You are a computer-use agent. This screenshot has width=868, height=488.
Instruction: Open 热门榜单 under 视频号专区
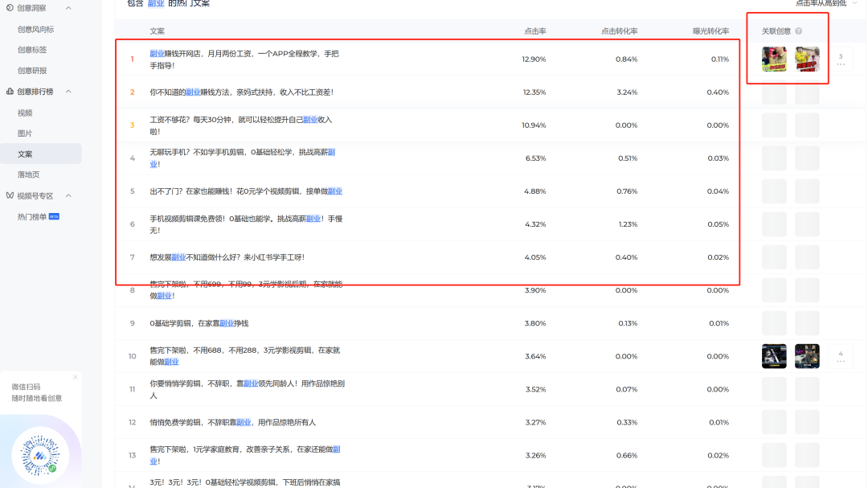click(32, 216)
